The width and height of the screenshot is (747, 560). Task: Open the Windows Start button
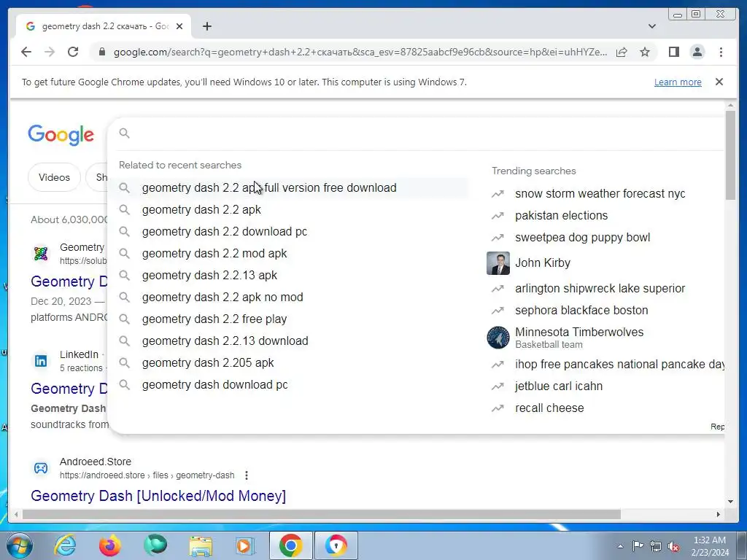tap(20, 545)
